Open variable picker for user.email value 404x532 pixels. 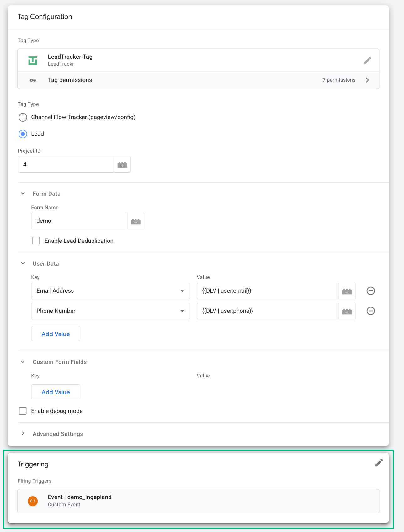point(347,291)
